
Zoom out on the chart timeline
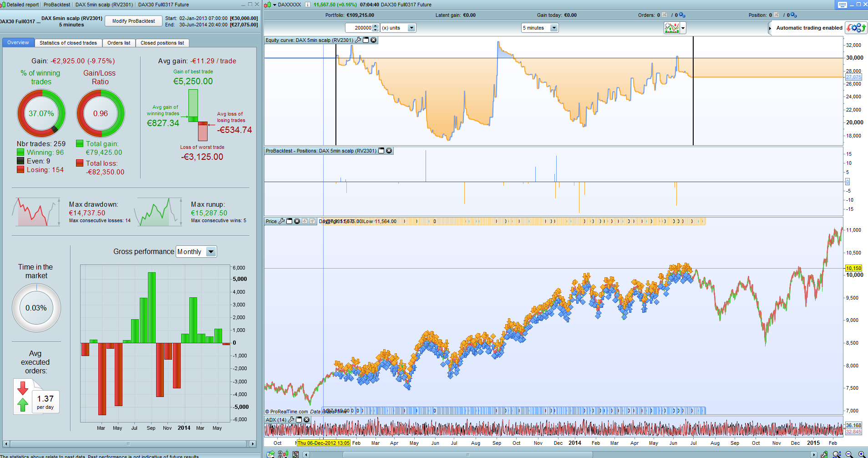click(x=849, y=454)
